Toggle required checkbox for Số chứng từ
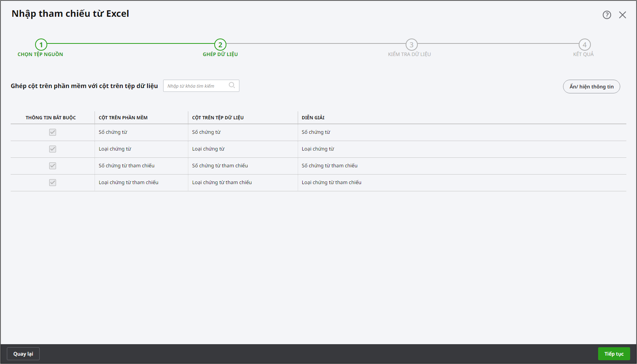The width and height of the screenshot is (637, 364). (53, 132)
